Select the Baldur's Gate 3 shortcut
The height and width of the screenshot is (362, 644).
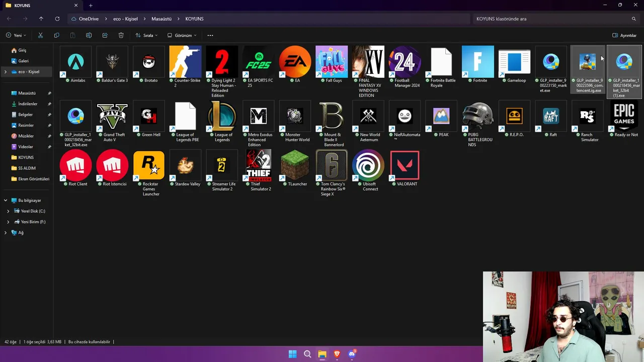pyautogui.click(x=112, y=62)
